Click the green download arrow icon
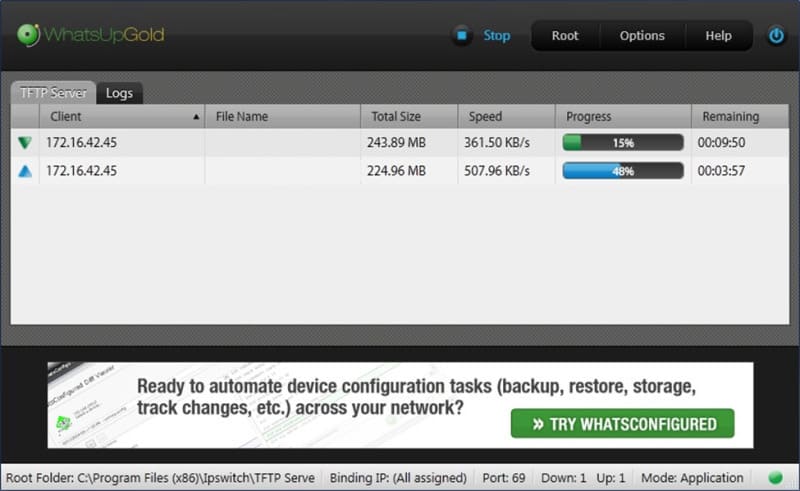800x491 pixels. [x=25, y=143]
